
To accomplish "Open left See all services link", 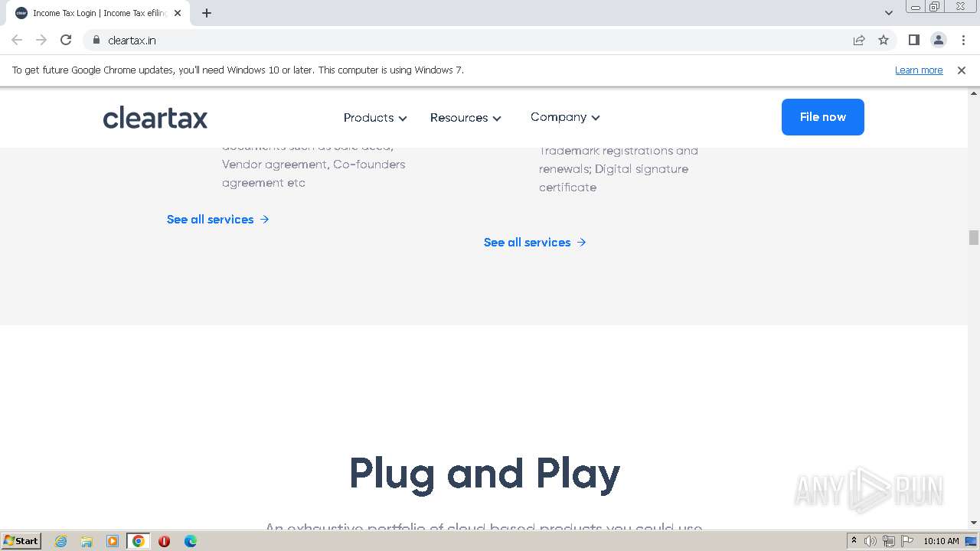I will [x=218, y=220].
